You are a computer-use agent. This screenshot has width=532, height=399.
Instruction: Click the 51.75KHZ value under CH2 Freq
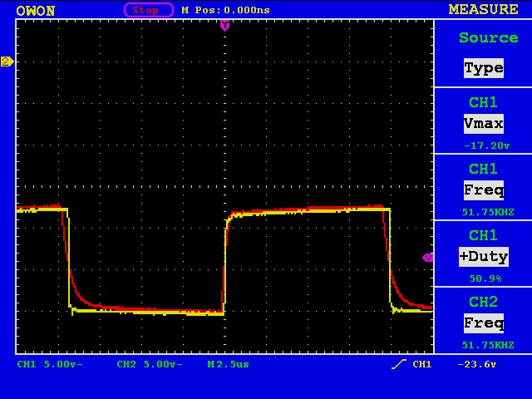488,345
